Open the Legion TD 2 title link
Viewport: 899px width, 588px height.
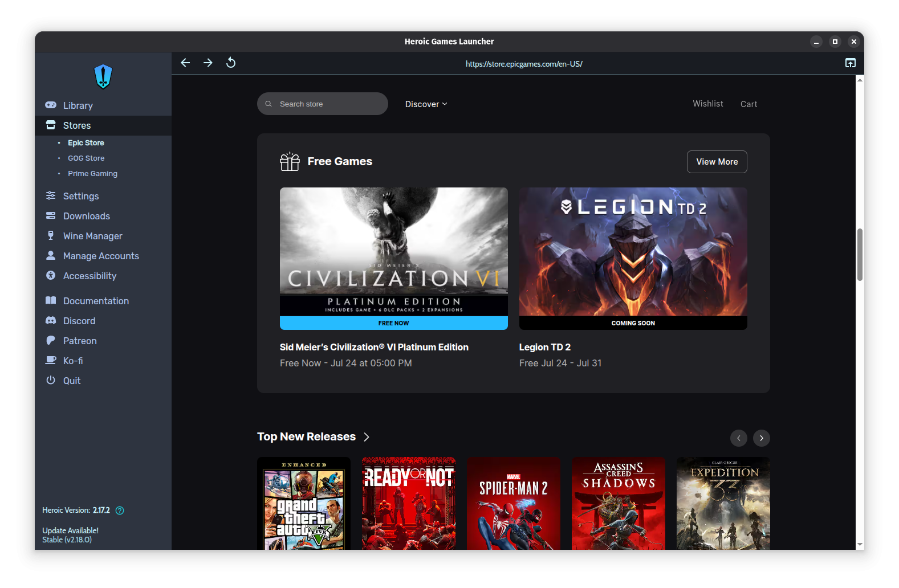pyautogui.click(x=545, y=347)
